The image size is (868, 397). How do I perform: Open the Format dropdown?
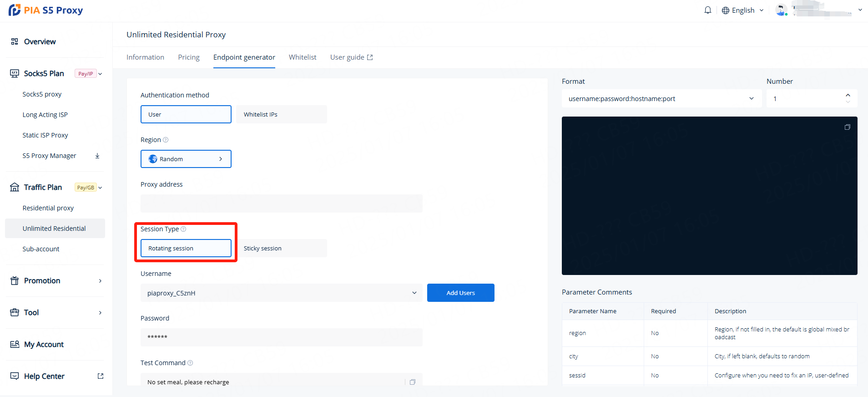click(661, 99)
